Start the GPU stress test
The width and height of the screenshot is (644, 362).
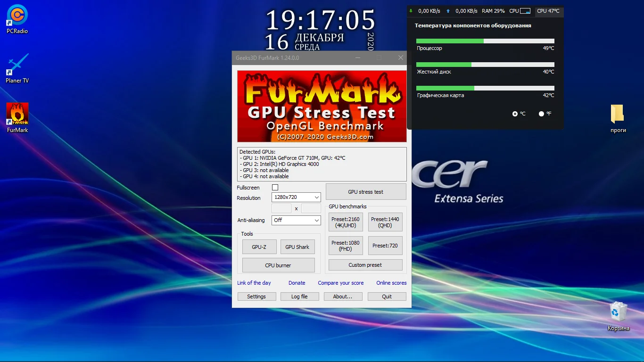click(x=366, y=192)
